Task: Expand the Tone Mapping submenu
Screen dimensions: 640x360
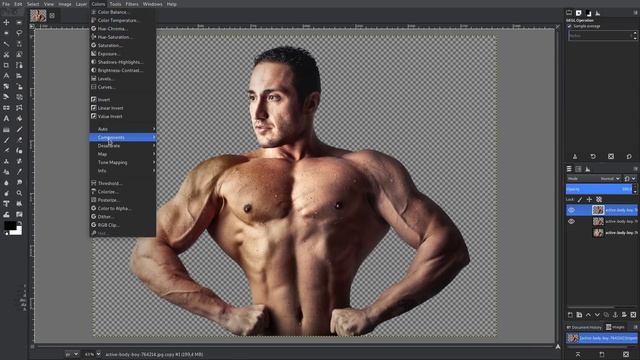Action: tap(122, 162)
